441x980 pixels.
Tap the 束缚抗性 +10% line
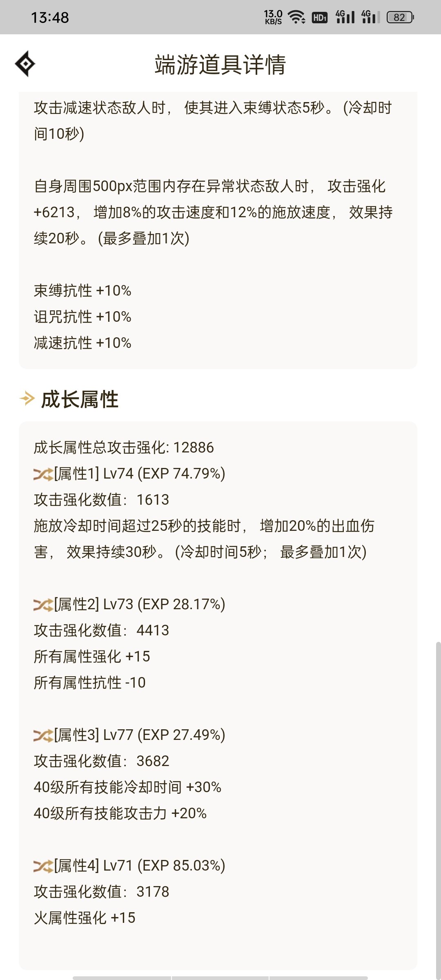click(82, 291)
